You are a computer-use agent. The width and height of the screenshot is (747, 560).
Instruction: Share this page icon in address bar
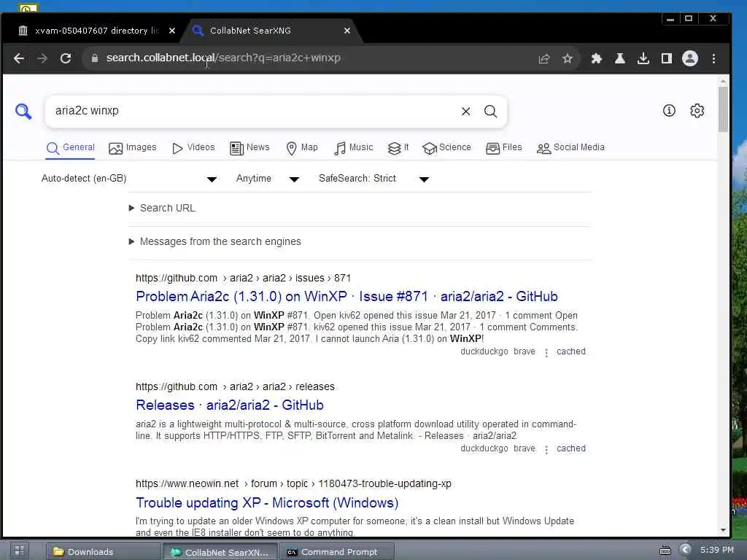[x=543, y=58]
